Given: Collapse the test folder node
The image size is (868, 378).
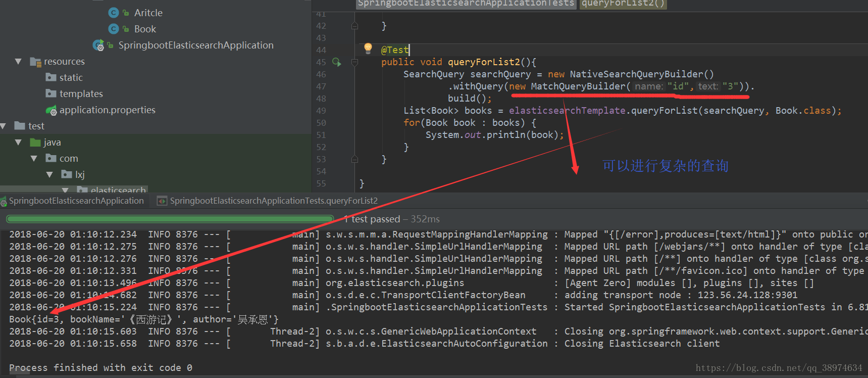Looking at the screenshot, I should (3, 126).
